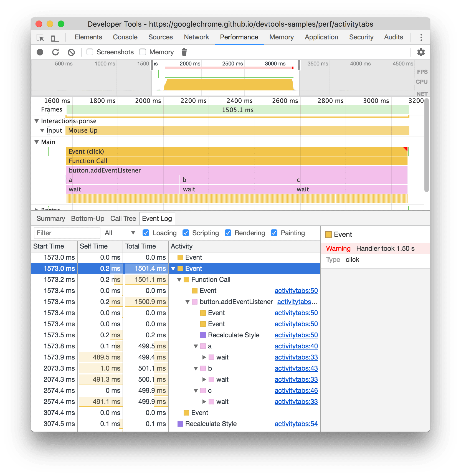The image size is (461, 476).
Task: Clear the current recording
Action: [x=71, y=52]
